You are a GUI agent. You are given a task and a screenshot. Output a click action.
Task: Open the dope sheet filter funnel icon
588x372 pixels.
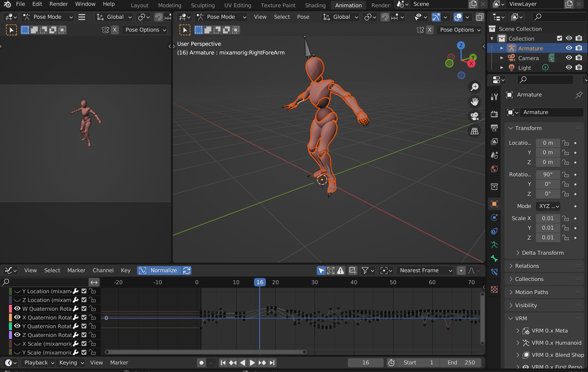(366, 271)
